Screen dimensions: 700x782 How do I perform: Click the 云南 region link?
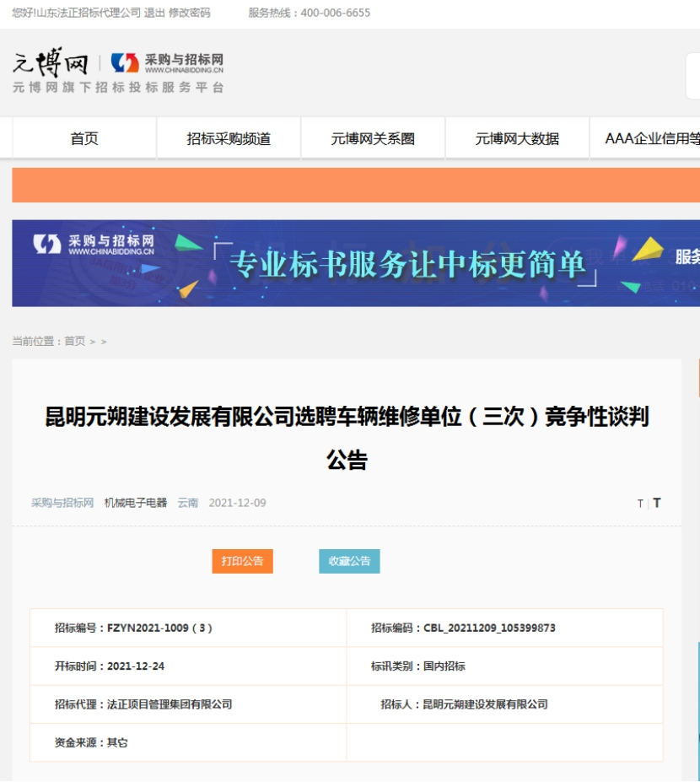[187, 503]
